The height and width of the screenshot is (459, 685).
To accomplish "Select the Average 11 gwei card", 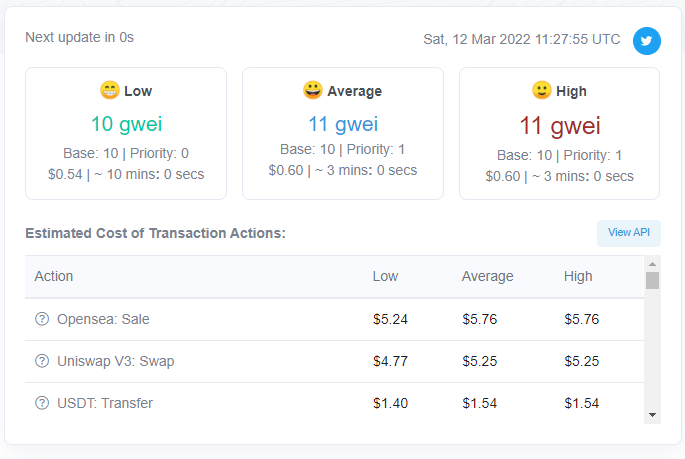I will click(343, 133).
